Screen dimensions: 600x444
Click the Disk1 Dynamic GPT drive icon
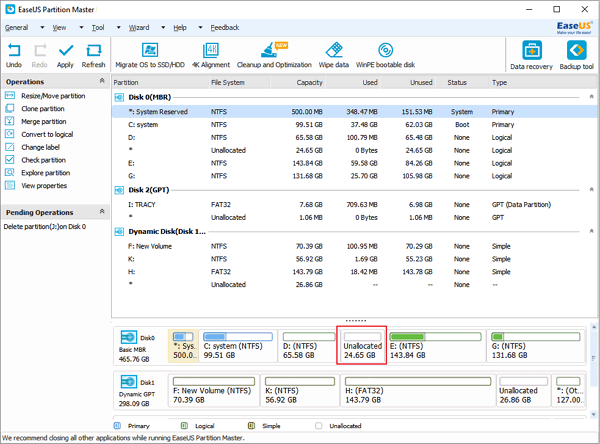[129, 382]
